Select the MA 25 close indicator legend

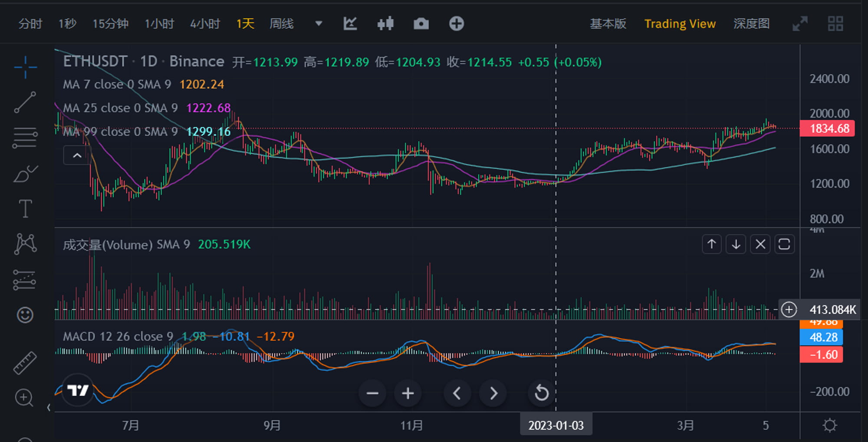121,108
